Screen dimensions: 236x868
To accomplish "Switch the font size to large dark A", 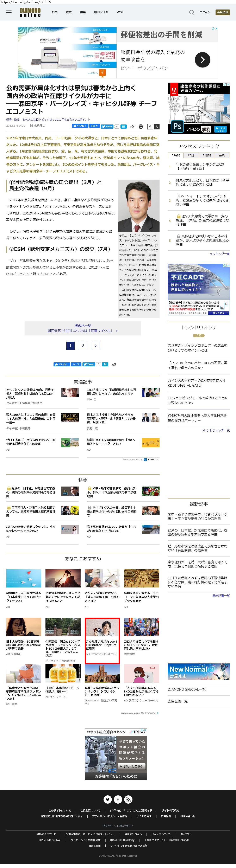I will [156, 126].
